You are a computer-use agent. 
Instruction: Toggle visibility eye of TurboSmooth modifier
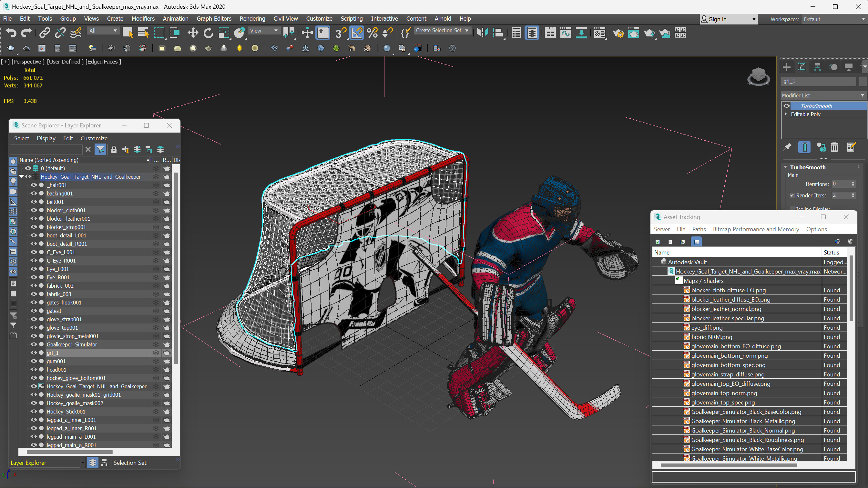[x=786, y=106]
